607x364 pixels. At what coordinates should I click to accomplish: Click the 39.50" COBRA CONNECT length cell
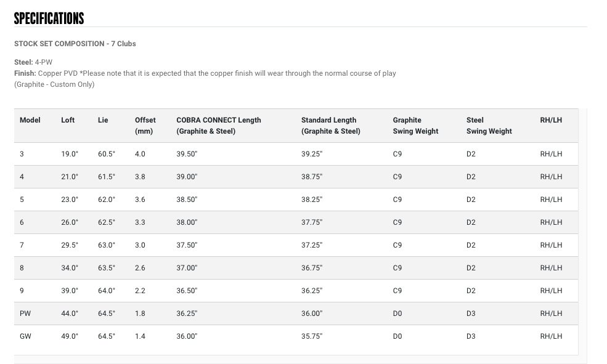tap(187, 154)
